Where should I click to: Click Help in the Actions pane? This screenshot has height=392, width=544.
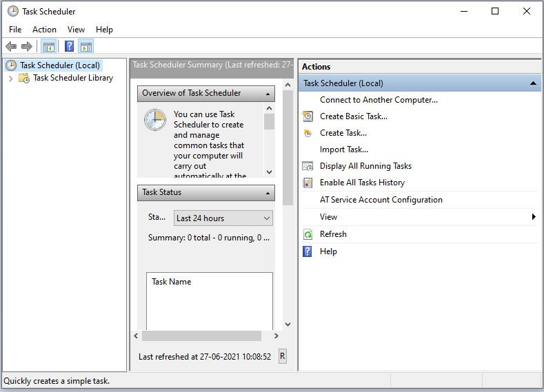328,251
